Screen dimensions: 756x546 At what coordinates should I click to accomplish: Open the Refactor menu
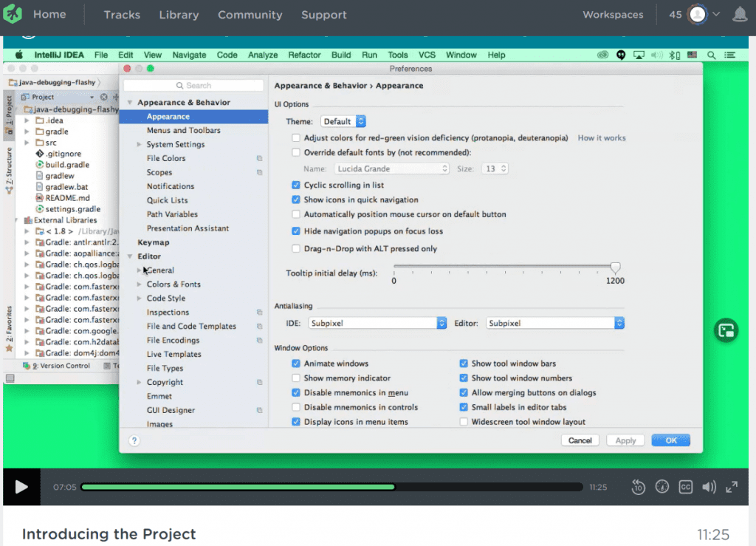click(304, 55)
